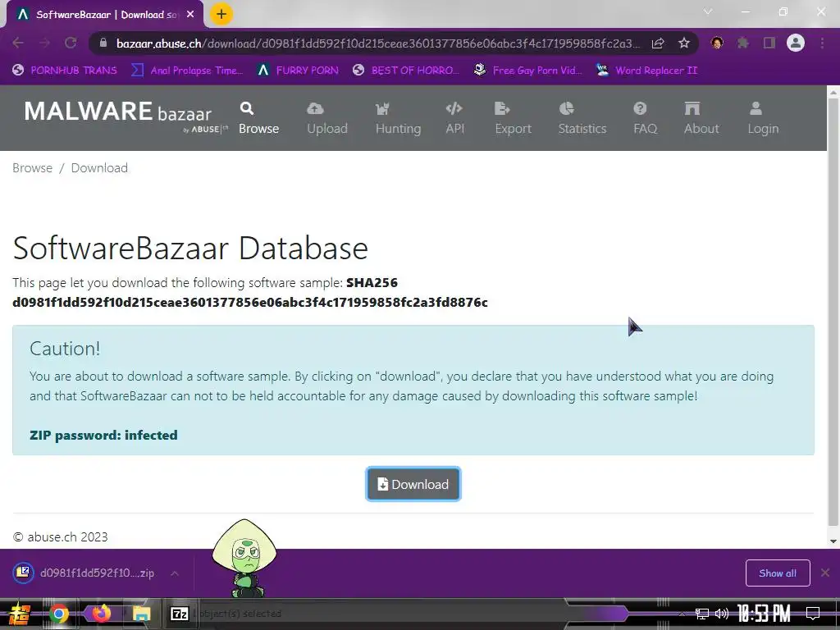840x630 pixels.
Task: Click the Download sample button
Action: (x=413, y=484)
